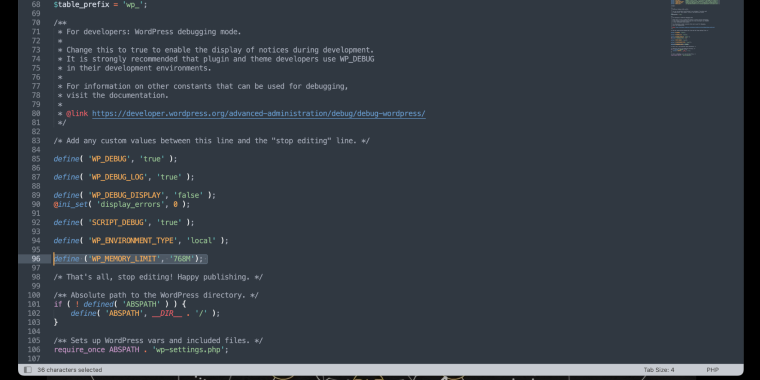
Task: Open the Tab Size: 4 indentation menu
Action: [659, 370]
